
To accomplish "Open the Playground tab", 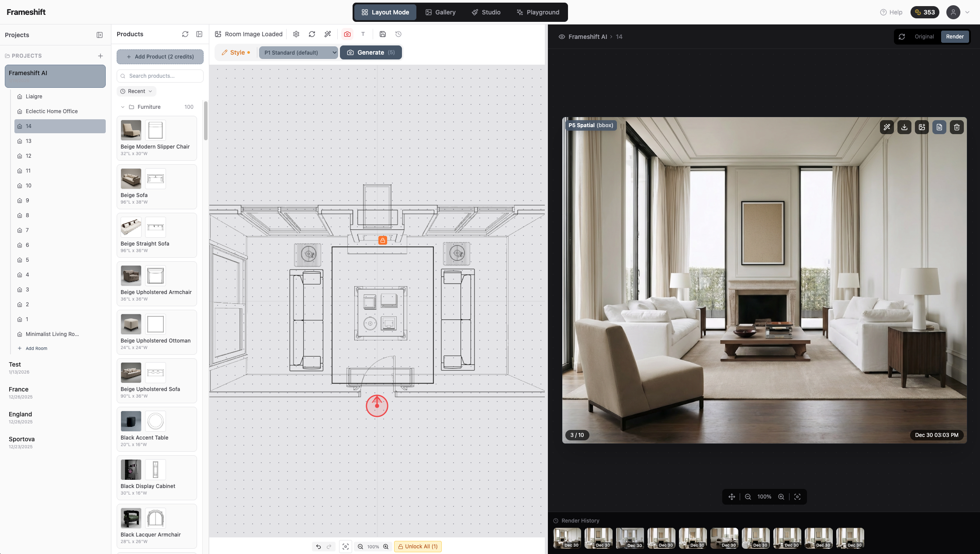I will (538, 12).
